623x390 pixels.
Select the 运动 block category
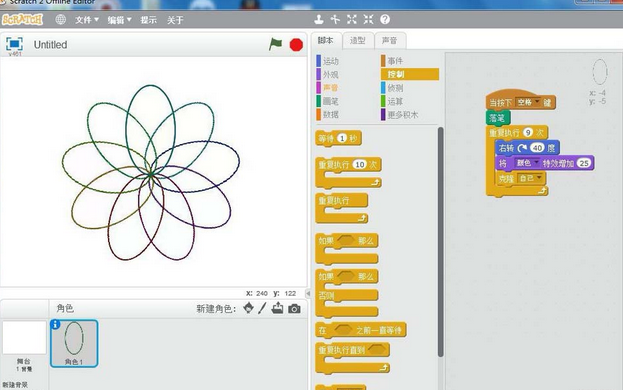pyautogui.click(x=328, y=61)
